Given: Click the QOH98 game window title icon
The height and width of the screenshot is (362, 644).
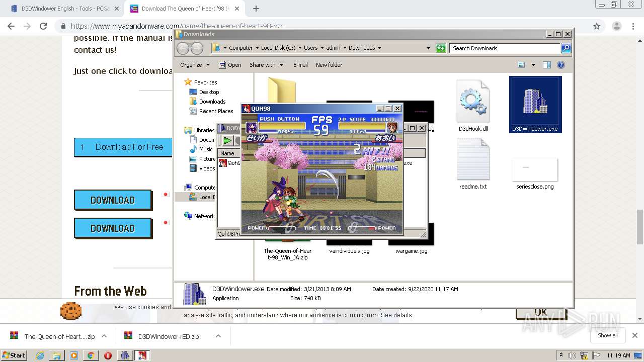Looking at the screenshot, I should 247,109.
